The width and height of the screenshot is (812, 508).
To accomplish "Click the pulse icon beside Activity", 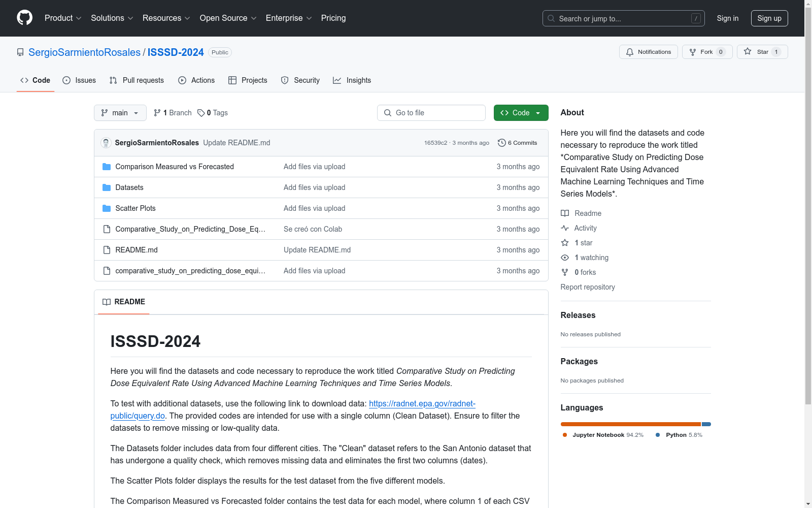I will (565, 228).
